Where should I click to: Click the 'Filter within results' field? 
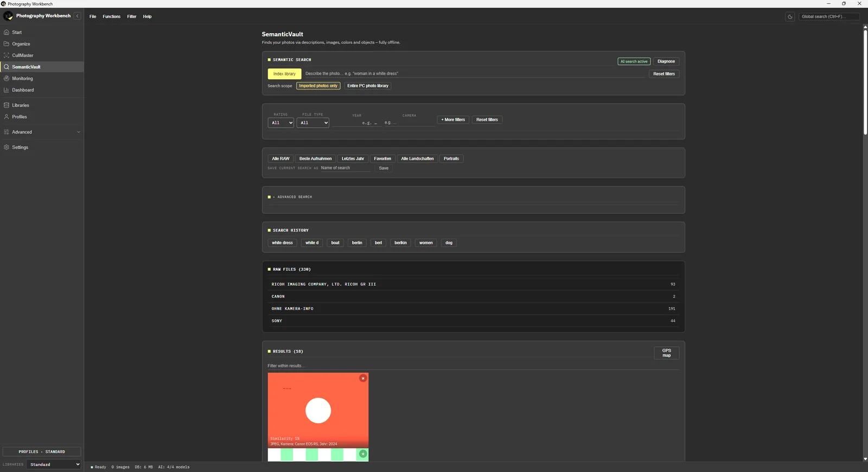coord(473,366)
